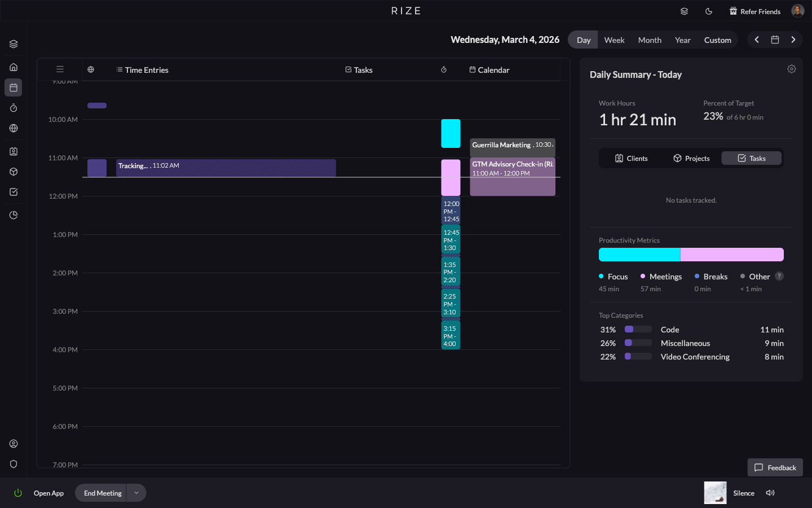Open the Clients contact-card icon in sidebar
Viewport: 812px width, 508px height.
click(14, 151)
